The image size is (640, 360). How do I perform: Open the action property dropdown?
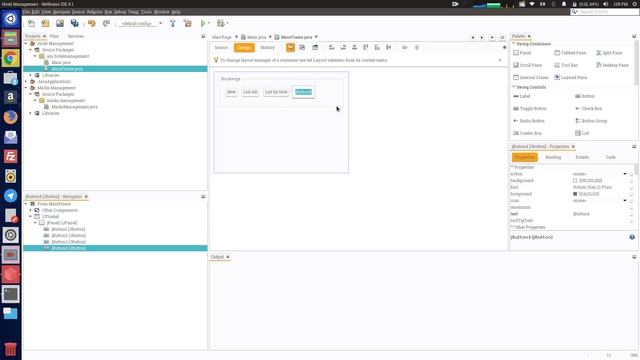click(625, 174)
